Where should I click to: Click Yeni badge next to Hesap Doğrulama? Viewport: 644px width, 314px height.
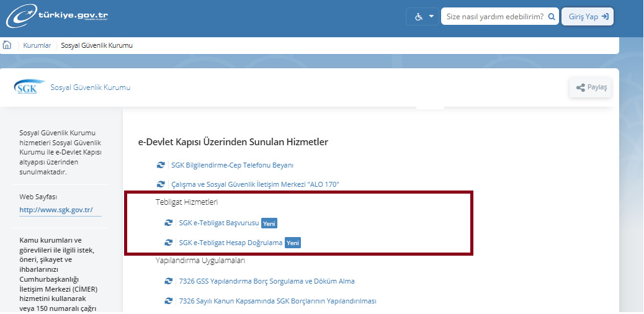pyautogui.click(x=293, y=243)
